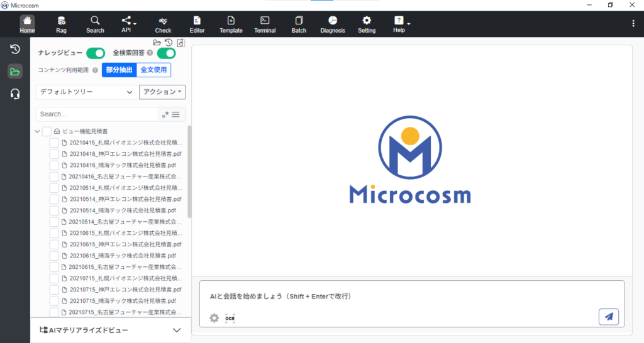Check the 20210416_札幌バイオエンジ file checkbox
The width and height of the screenshot is (644, 343).
click(54, 143)
